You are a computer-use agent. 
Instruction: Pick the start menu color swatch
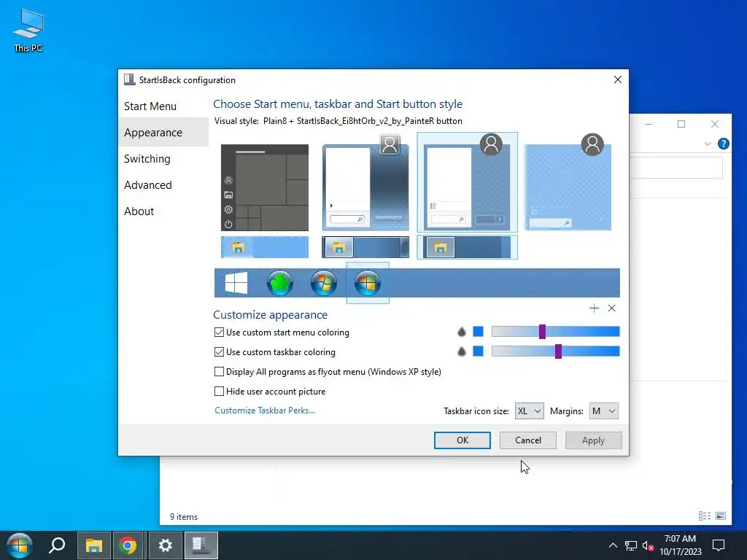coord(478,332)
